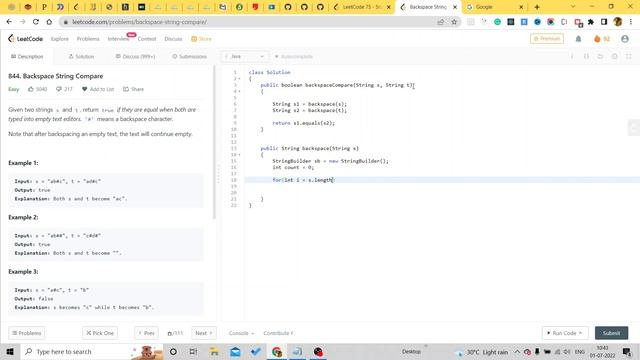
Task: Collapse code fold arrow at line 2
Action: (240, 78)
